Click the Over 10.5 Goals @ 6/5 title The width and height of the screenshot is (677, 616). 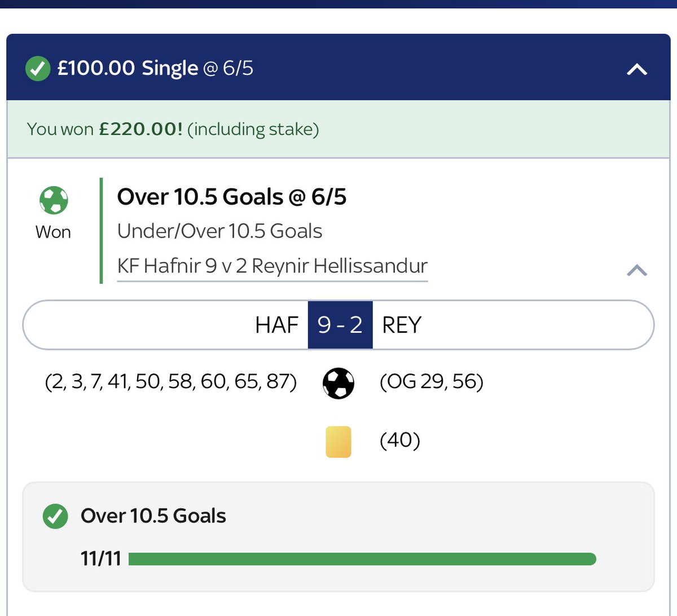coord(231,197)
